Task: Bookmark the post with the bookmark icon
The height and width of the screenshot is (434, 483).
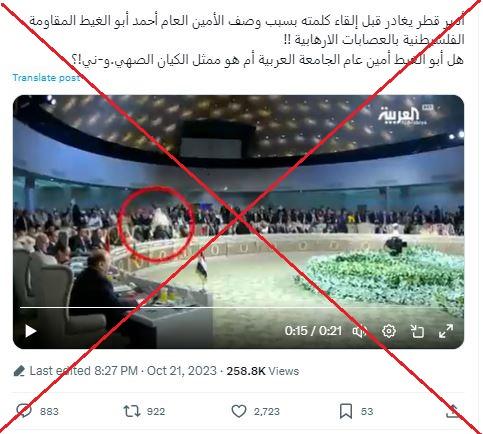Action: click(346, 411)
